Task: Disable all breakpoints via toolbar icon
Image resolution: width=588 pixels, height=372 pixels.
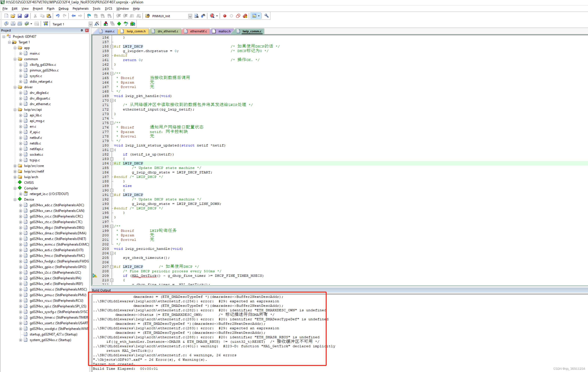Action: (x=238, y=16)
